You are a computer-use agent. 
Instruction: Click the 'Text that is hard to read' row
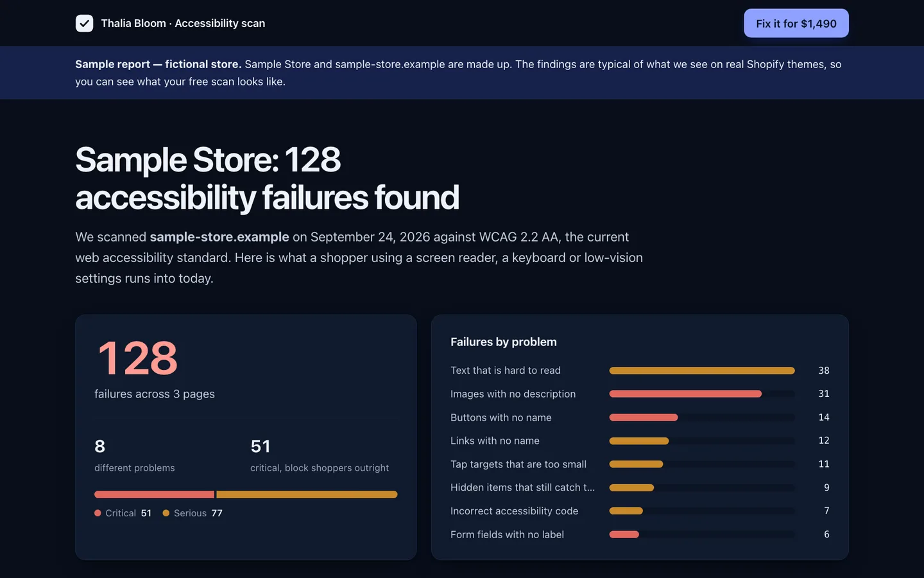pyautogui.click(x=640, y=371)
